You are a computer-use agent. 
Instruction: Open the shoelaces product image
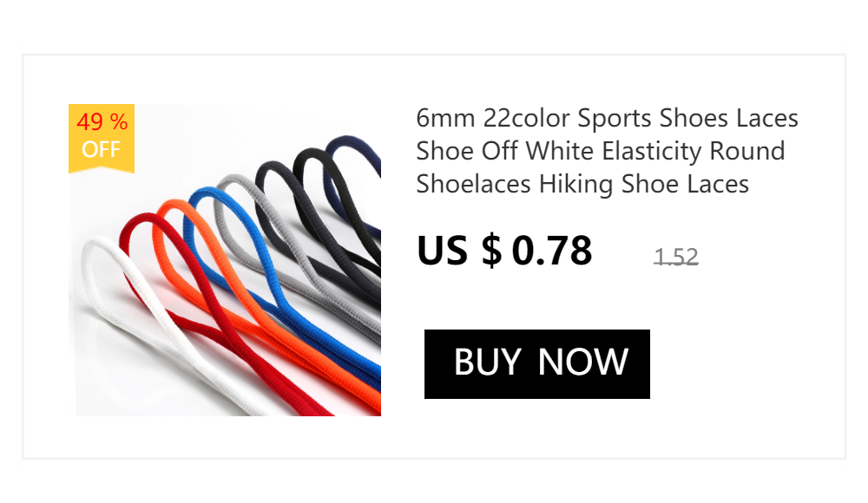coord(225,260)
